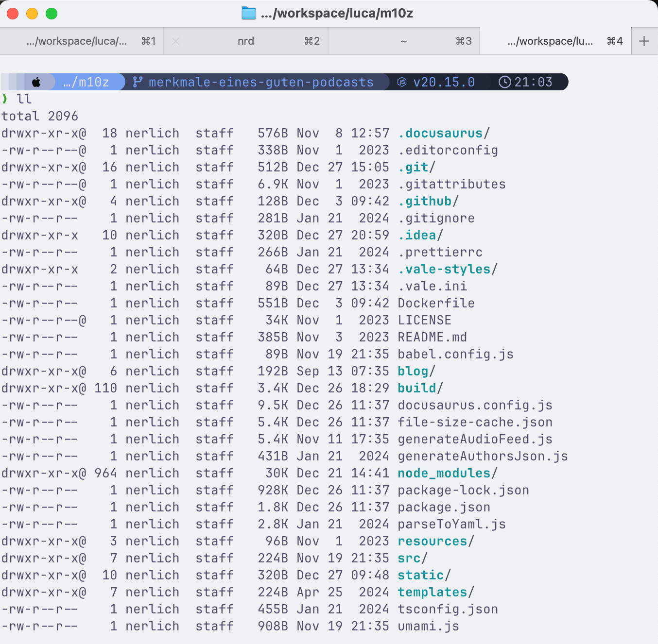658x644 pixels.
Task: Click the build/ directory name
Action: [421, 388]
